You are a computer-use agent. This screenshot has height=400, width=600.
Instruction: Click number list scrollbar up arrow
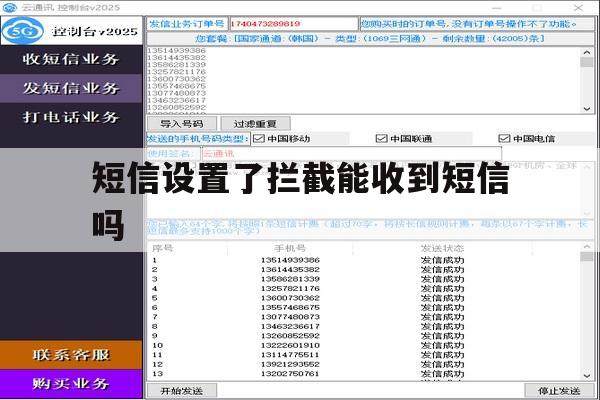point(587,52)
